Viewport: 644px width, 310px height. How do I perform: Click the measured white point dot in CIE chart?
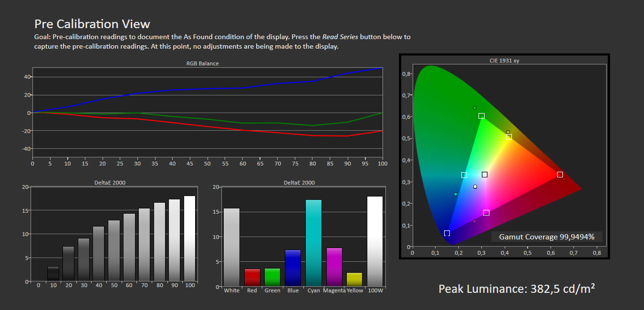[x=475, y=186]
